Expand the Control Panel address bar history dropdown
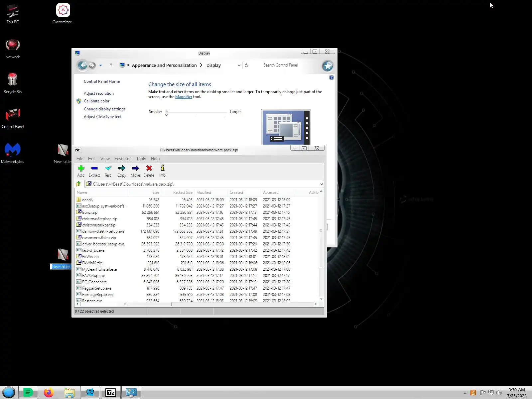 [239, 65]
